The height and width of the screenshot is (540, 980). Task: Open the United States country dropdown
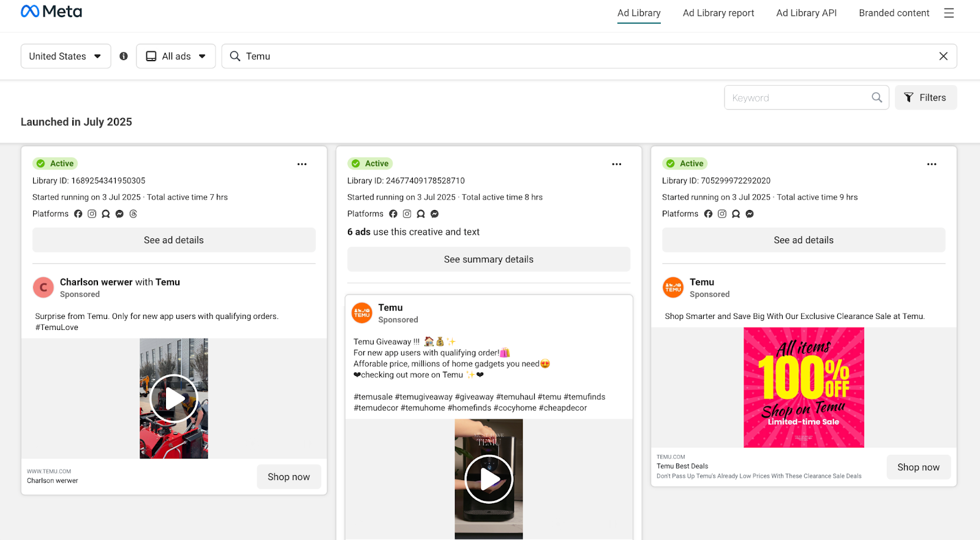pos(66,56)
